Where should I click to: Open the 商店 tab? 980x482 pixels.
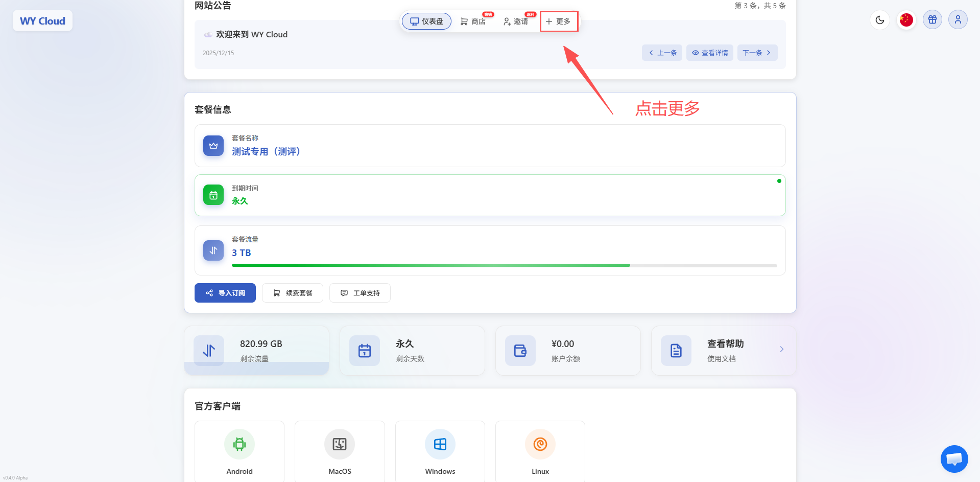[x=473, y=21]
